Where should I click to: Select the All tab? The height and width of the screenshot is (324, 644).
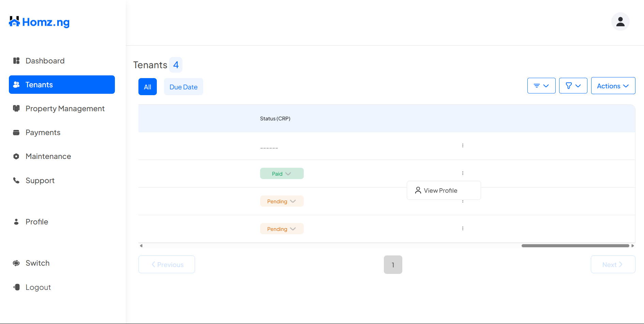point(148,87)
